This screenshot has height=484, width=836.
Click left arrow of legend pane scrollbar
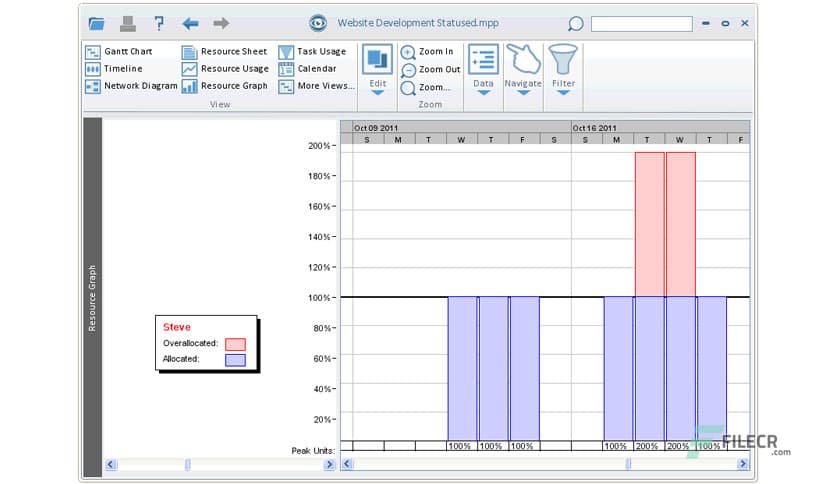tap(110, 464)
